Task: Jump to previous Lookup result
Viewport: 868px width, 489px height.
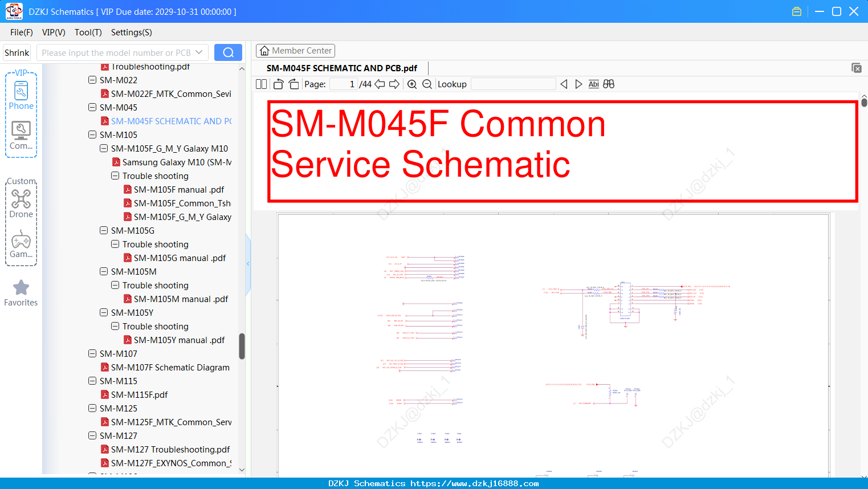Action: click(564, 84)
